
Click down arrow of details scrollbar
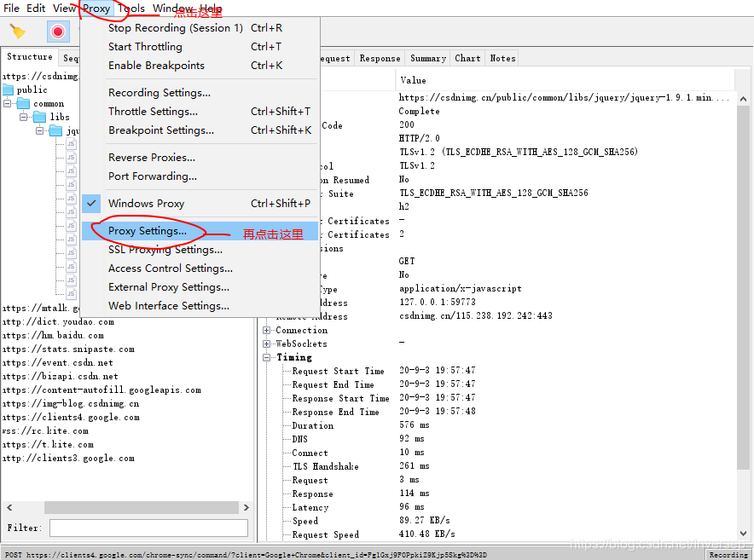click(743, 534)
